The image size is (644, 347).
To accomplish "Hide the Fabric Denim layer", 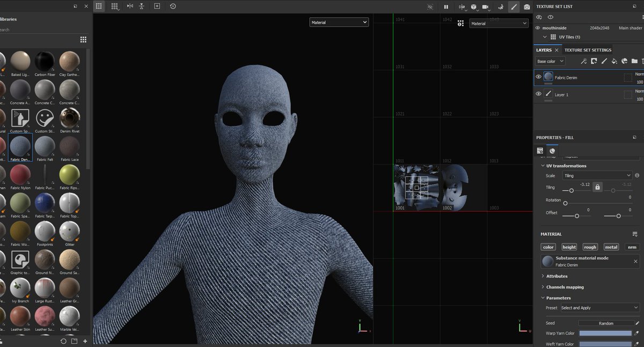I will (x=538, y=77).
